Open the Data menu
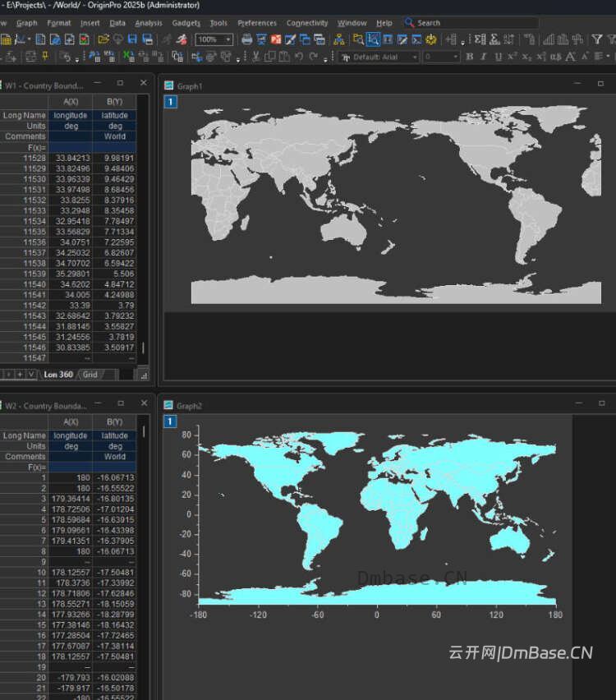 pyautogui.click(x=117, y=23)
